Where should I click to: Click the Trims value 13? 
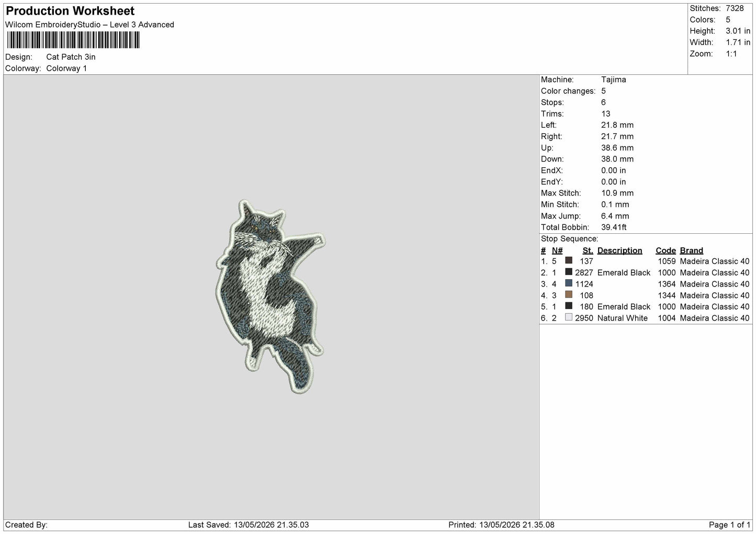point(605,113)
